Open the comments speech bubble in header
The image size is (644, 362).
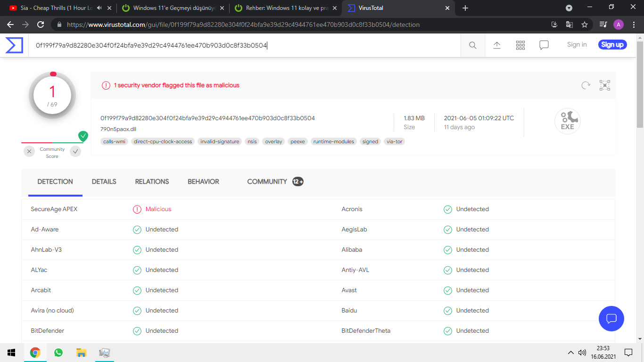pos(544,45)
